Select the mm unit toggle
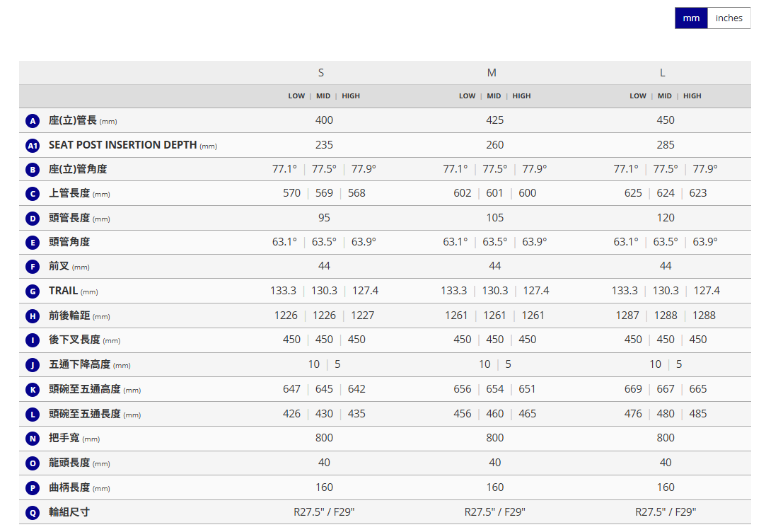 [x=691, y=18]
